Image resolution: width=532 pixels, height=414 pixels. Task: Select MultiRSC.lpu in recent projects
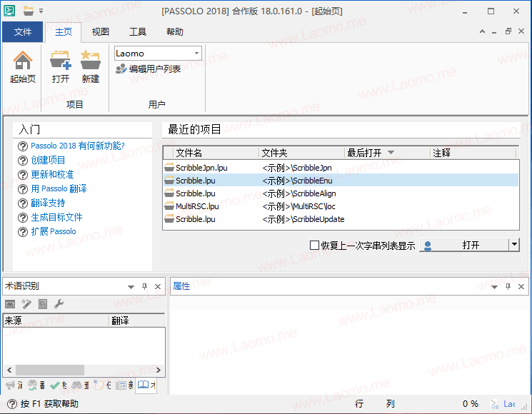[341, 206]
